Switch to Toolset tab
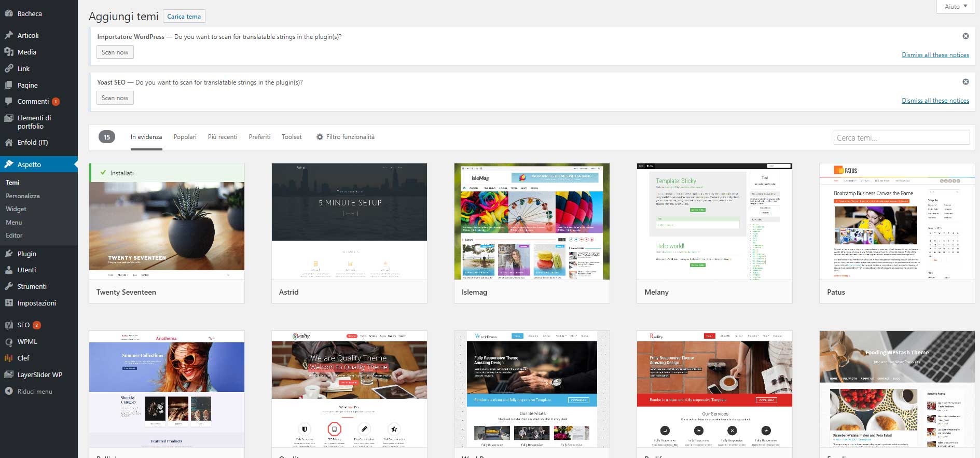Viewport: 980px width, 458px height. [292, 137]
